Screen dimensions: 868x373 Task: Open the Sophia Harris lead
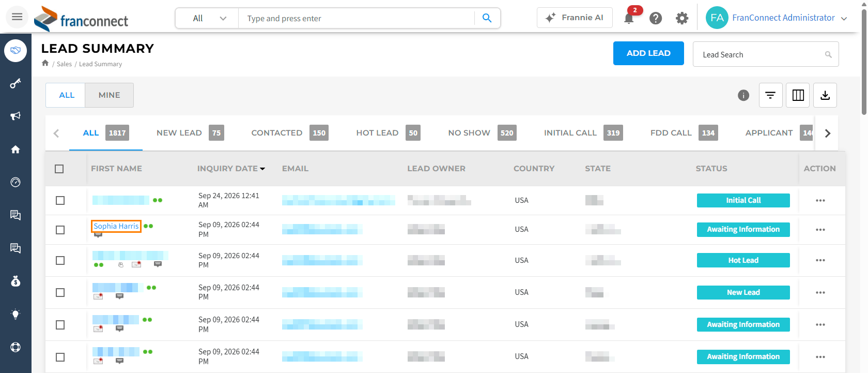point(116,226)
